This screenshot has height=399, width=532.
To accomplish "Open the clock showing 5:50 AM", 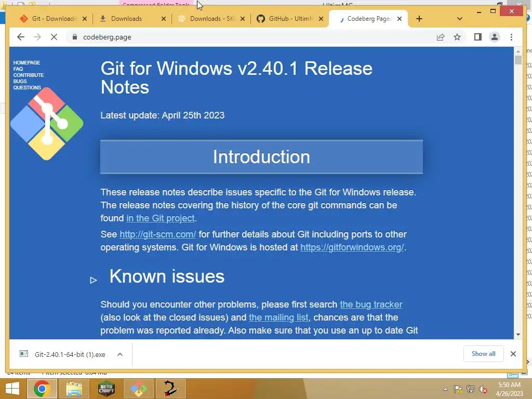I will 509,389.
